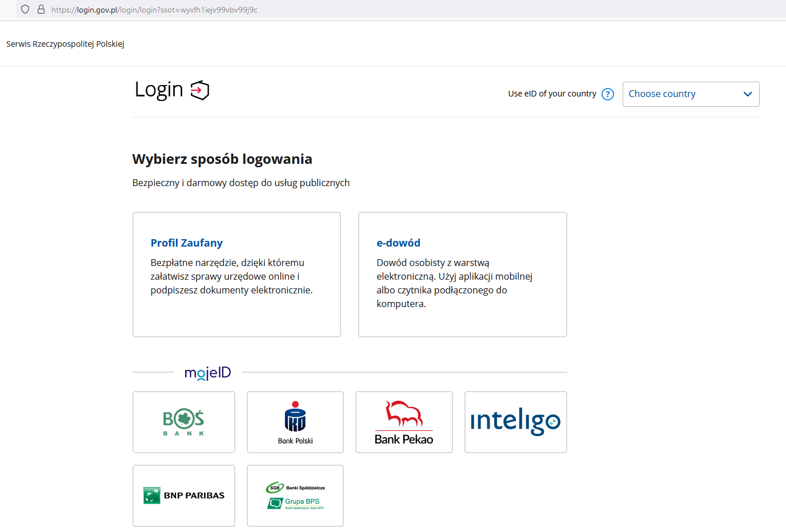
Task: Click the browser shield tracking protection icon
Action: (25, 10)
